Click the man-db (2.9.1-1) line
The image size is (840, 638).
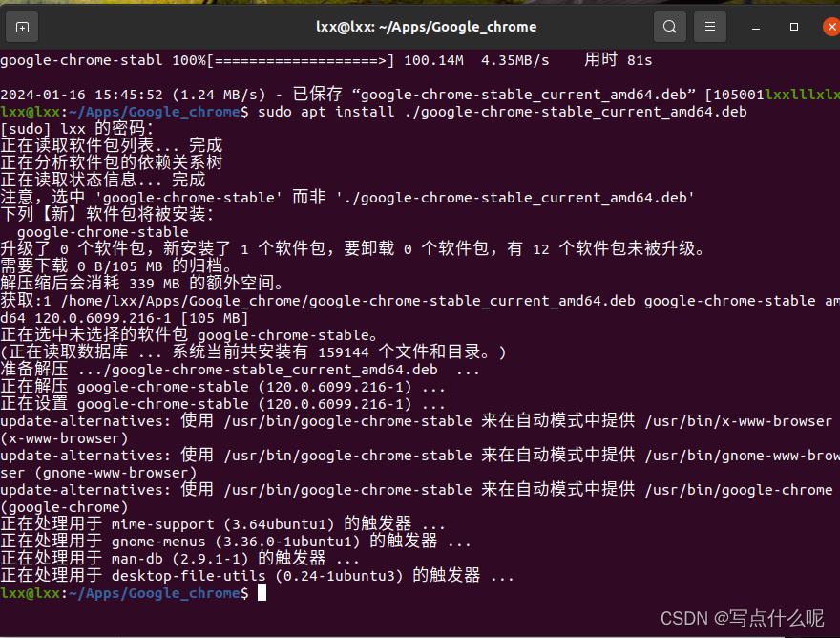[180, 559]
